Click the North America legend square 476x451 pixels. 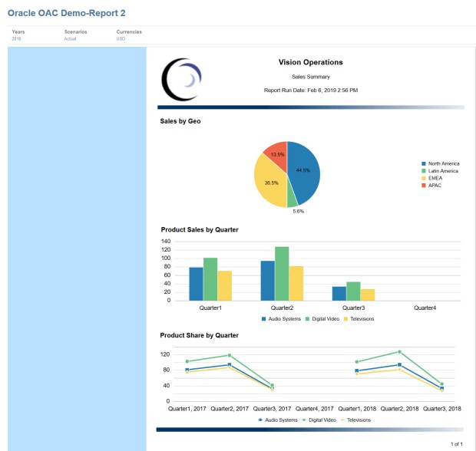point(424,164)
